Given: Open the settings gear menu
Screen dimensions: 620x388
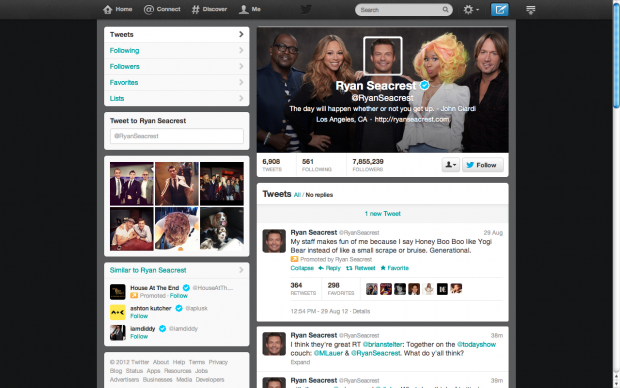Looking at the screenshot, I should tap(471, 9).
